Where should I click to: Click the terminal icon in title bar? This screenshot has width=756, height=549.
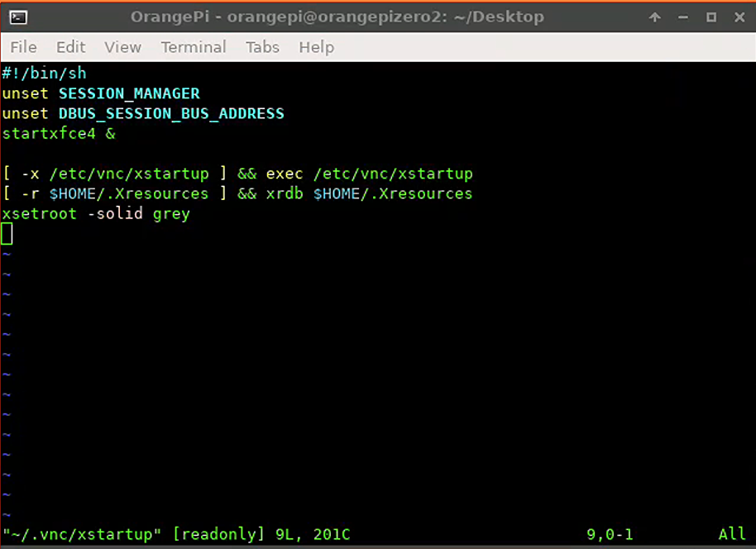[x=18, y=17]
